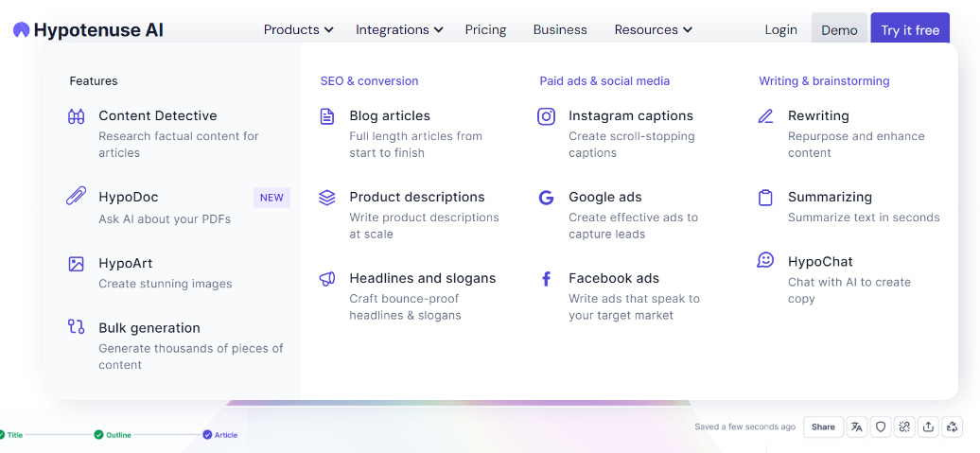
Task: Click the recycle arrows icon button
Action: (953, 427)
